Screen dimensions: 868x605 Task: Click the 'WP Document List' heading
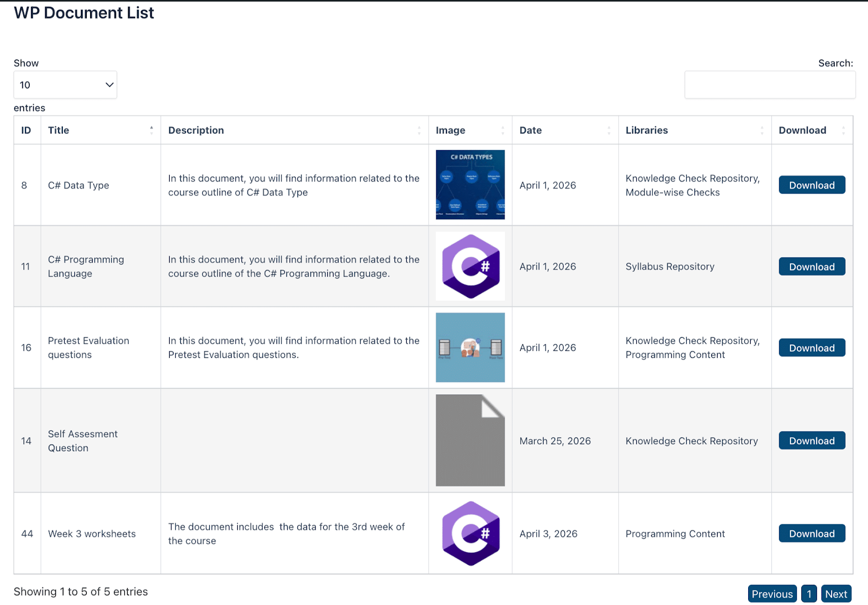[x=84, y=12]
